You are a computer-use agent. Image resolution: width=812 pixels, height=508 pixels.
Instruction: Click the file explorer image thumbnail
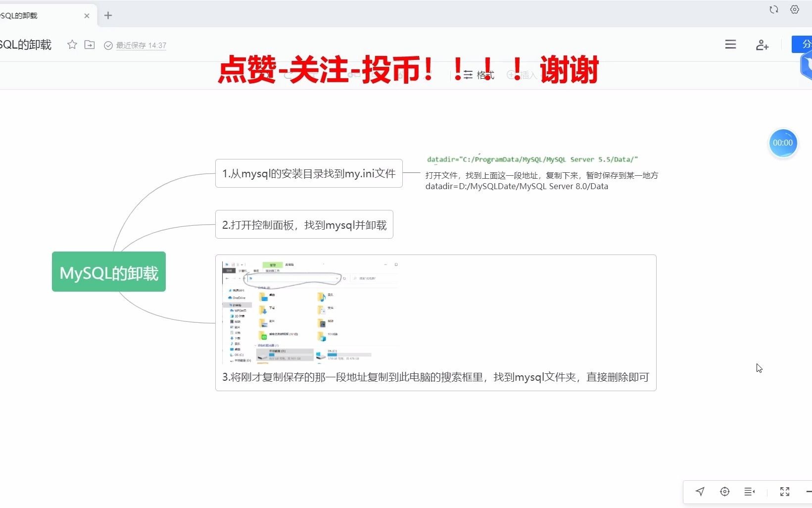point(310,312)
